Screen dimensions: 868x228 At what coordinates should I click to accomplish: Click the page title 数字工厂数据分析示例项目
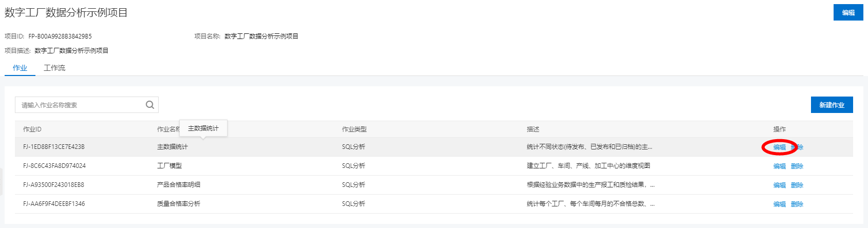[66, 12]
